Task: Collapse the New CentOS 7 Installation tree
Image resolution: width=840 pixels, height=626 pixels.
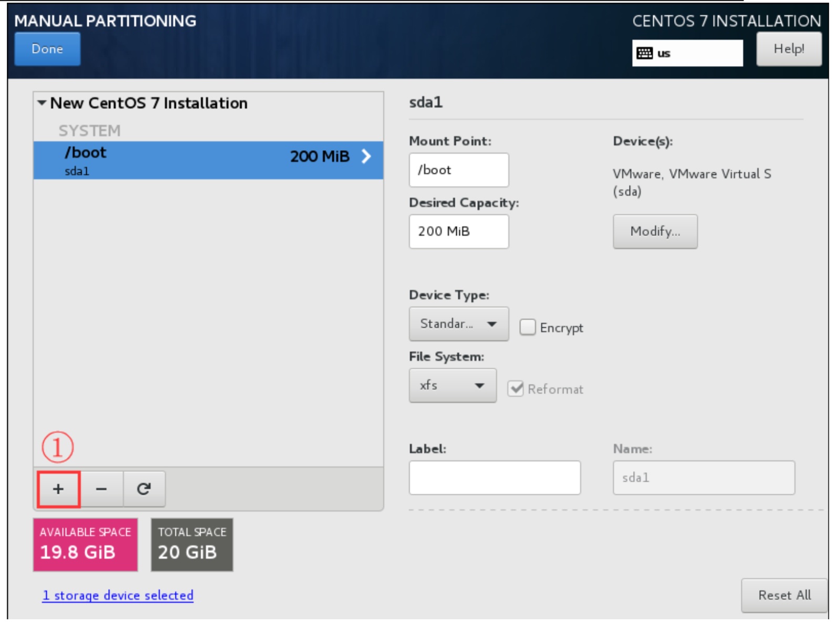Action: coord(42,103)
